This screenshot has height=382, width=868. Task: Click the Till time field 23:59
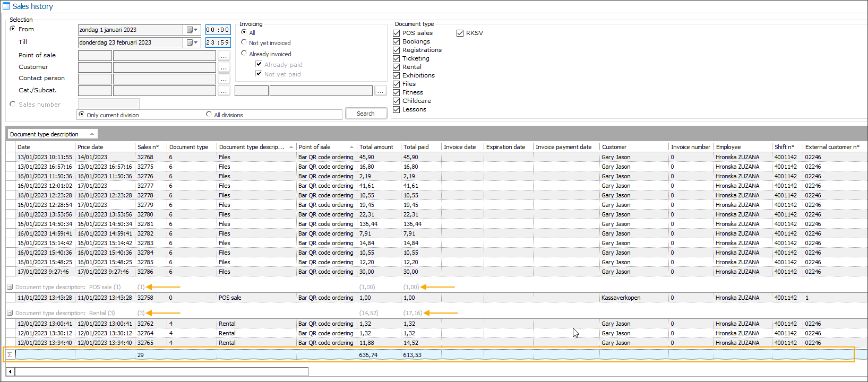[x=218, y=43]
